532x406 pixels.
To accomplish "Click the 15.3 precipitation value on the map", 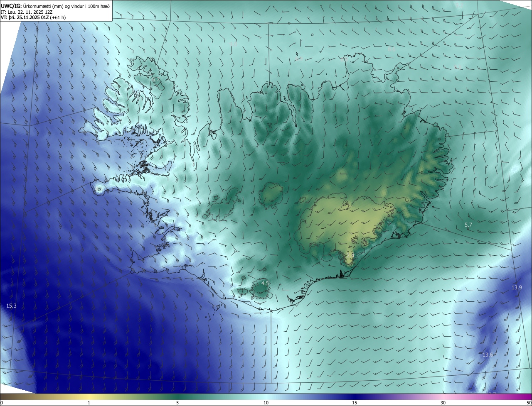I will point(11,306).
